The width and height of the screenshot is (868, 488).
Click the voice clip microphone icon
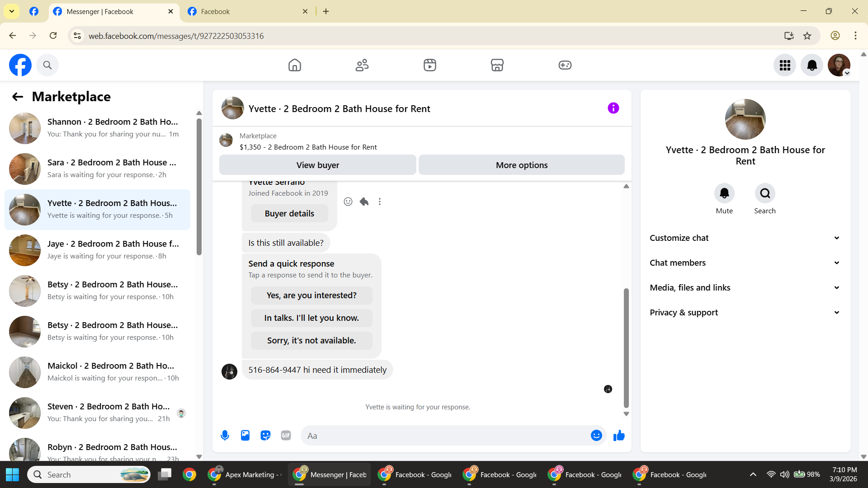[x=225, y=436]
